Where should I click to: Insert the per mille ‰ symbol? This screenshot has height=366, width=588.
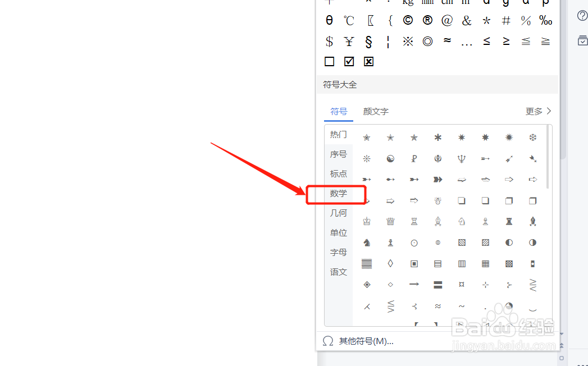(x=545, y=20)
